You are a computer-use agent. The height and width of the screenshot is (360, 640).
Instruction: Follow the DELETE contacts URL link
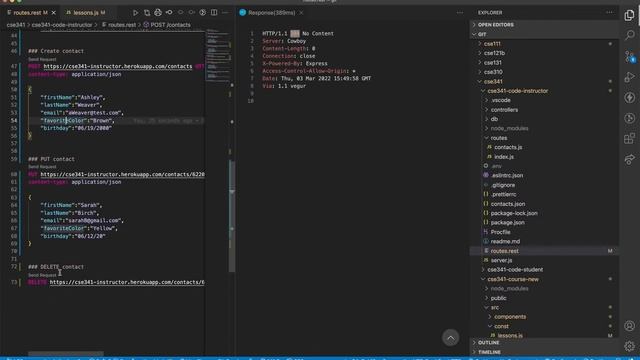click(x=127, y=282)
